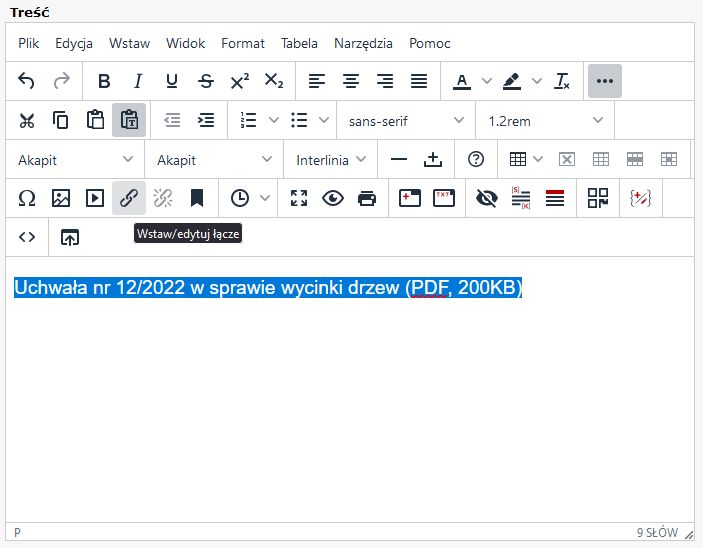The width and height of the screenshot is (703, 548).
Task: Open the Wstaw menu
Action: (x=129, y=43)
